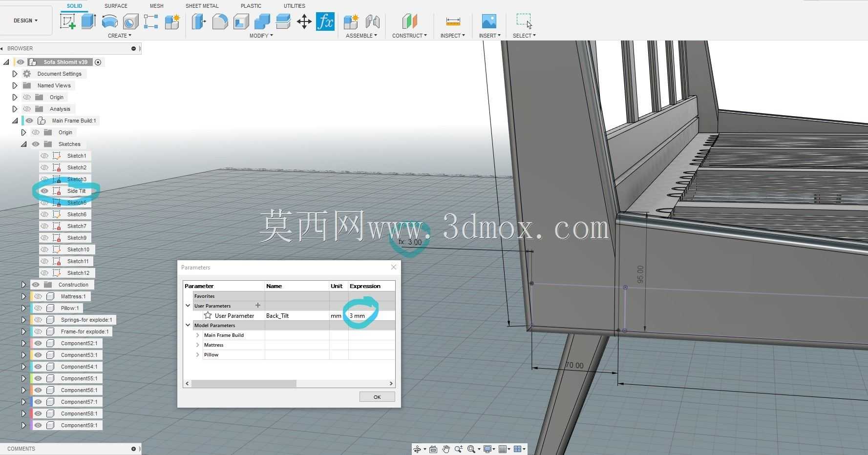This screenshot has height=455, width=868.
Task: Toggle visibility of Side Tilt sketch
Action: point(44,191)
